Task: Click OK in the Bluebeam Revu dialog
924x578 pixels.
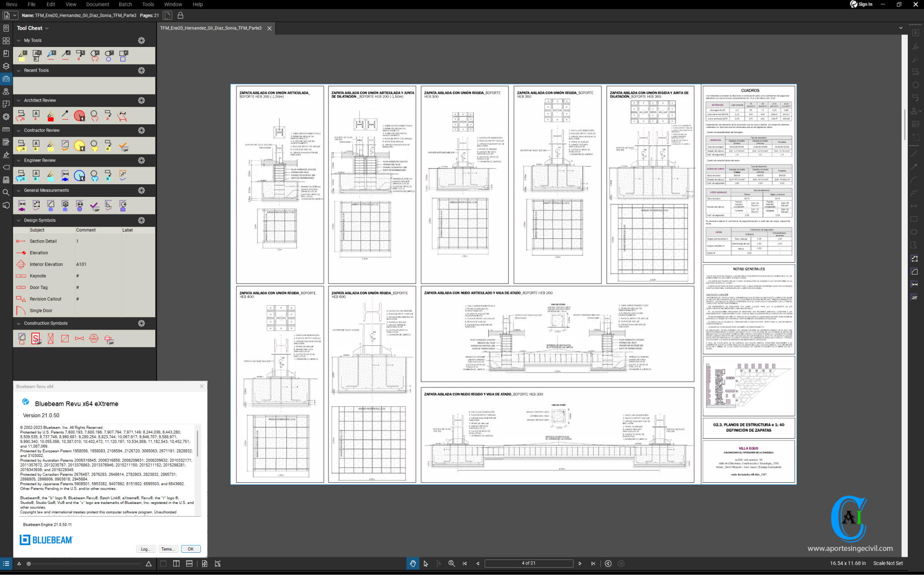Action: click(190, 549)
